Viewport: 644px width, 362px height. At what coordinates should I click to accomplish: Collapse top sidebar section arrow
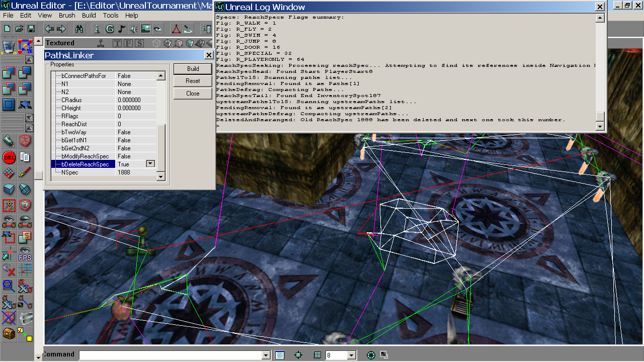pyautogui.click(x=30, y=59)
